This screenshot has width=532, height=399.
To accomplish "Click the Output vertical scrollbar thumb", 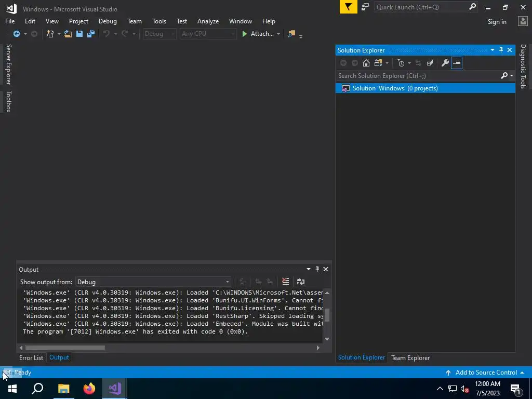I will point(327,315).
